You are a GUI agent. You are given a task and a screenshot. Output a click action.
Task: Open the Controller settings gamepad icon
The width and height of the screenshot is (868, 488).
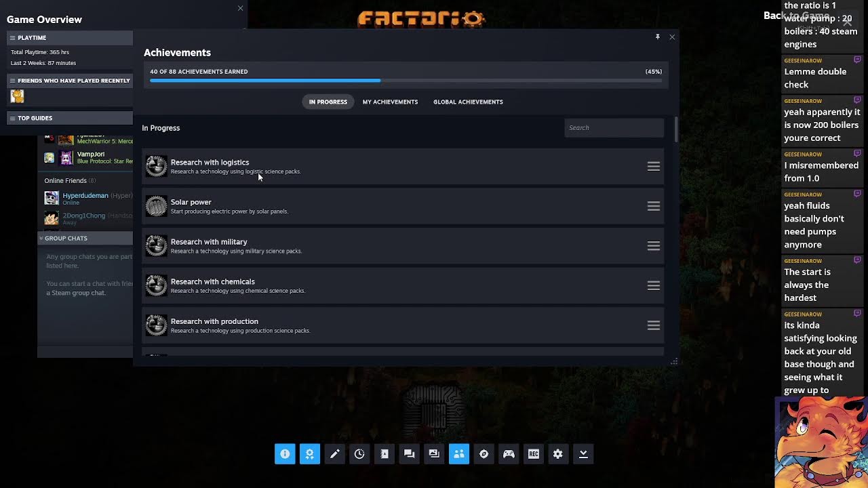click(x=509, y=454)
